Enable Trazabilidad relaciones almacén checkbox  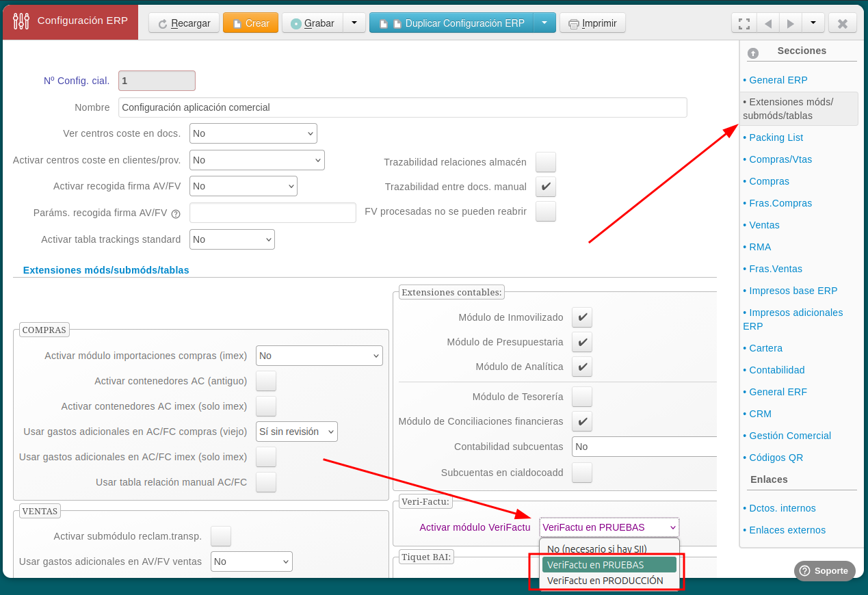[545, 162]
